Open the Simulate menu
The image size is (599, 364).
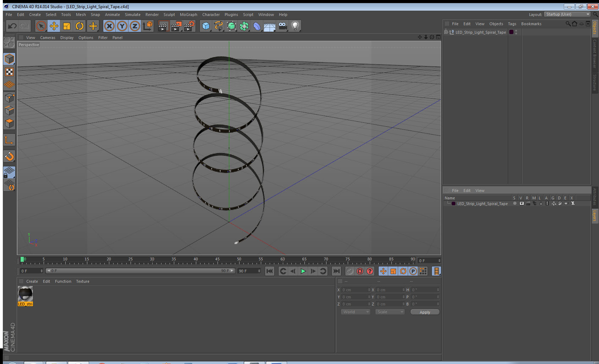[133, 15]
